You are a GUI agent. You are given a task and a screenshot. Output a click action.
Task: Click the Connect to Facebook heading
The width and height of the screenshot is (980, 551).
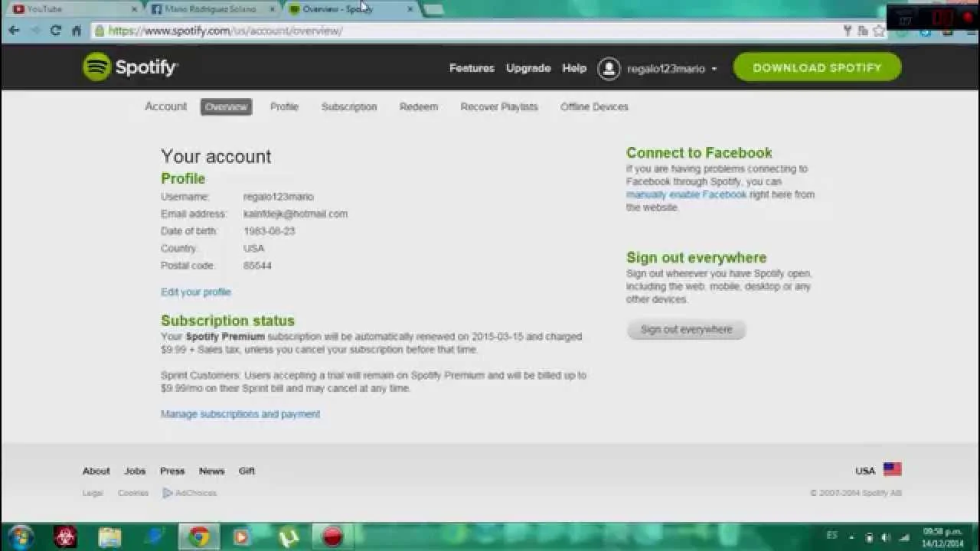[699, 153]
